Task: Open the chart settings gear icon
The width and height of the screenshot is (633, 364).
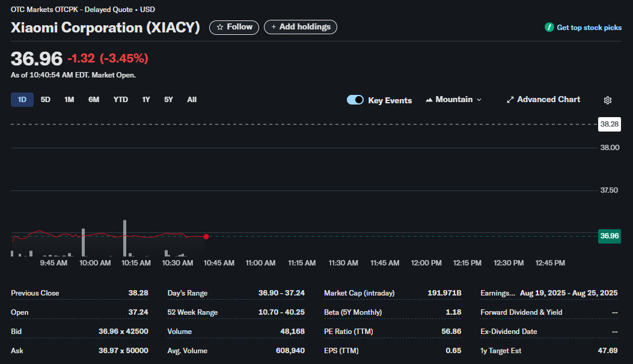Action: click(x=608, y=100)
